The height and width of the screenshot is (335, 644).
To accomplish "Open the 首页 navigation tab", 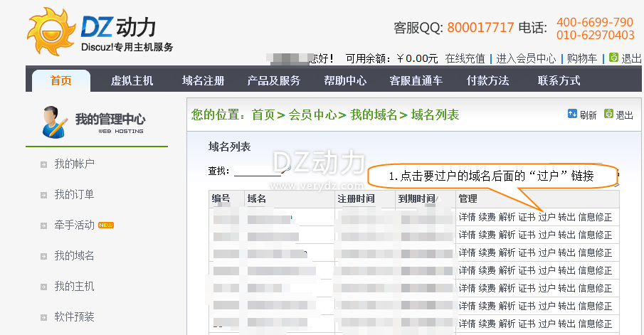I will 61,80.
